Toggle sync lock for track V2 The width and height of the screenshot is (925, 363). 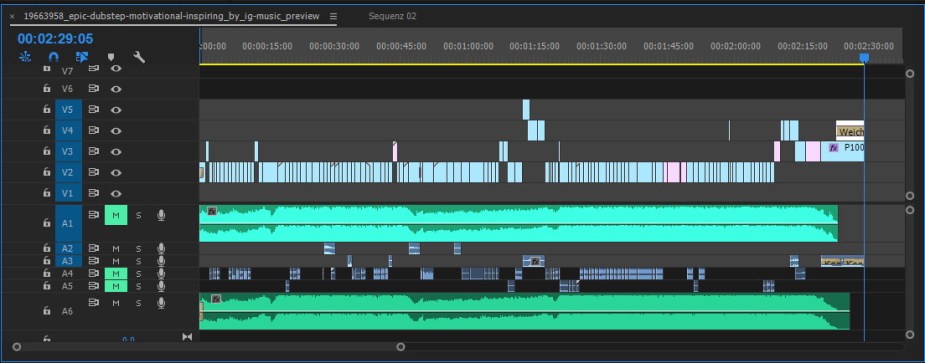pyautogui.click(x=93, y=172)
